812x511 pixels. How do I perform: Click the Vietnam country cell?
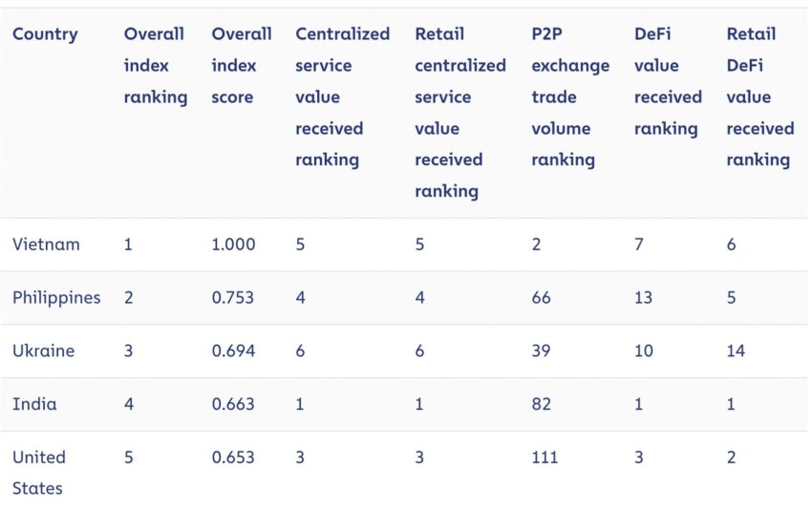click(46, 245)
